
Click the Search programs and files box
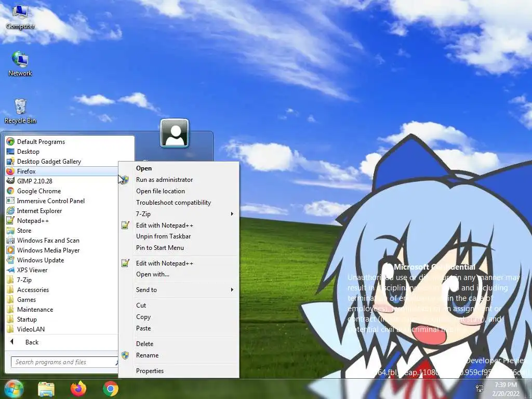64,362
